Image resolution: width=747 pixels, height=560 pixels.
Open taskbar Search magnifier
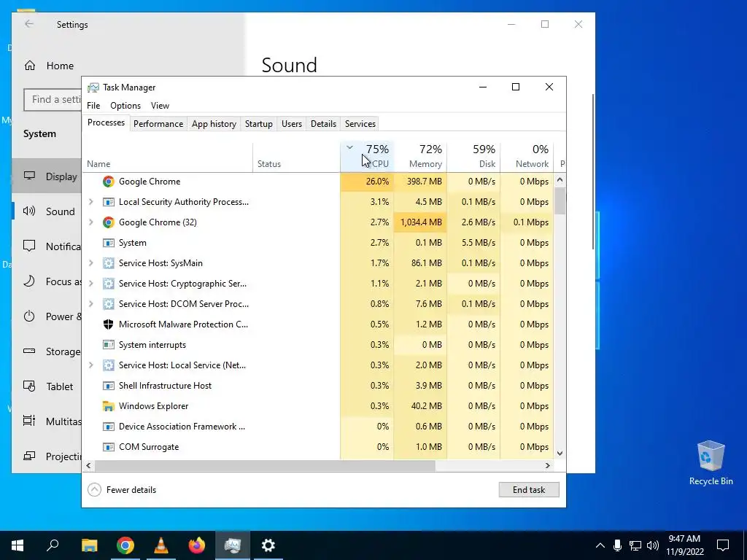pos(53,545)
